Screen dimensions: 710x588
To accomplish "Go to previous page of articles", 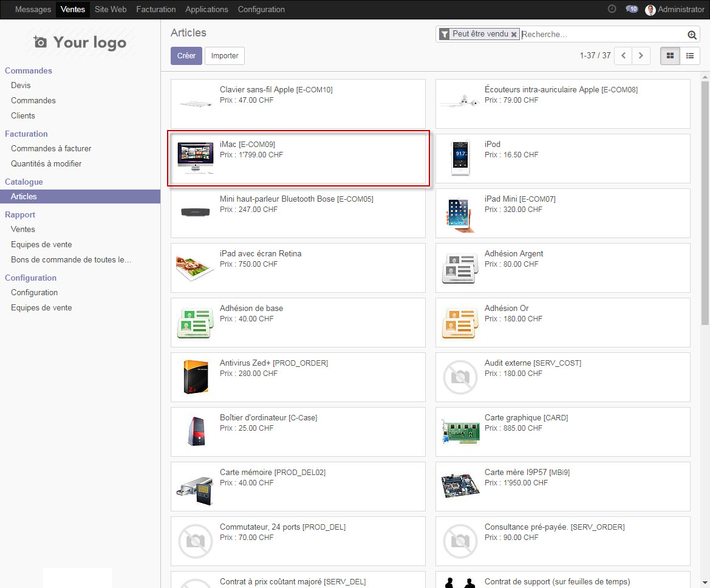I will [623, 56].
